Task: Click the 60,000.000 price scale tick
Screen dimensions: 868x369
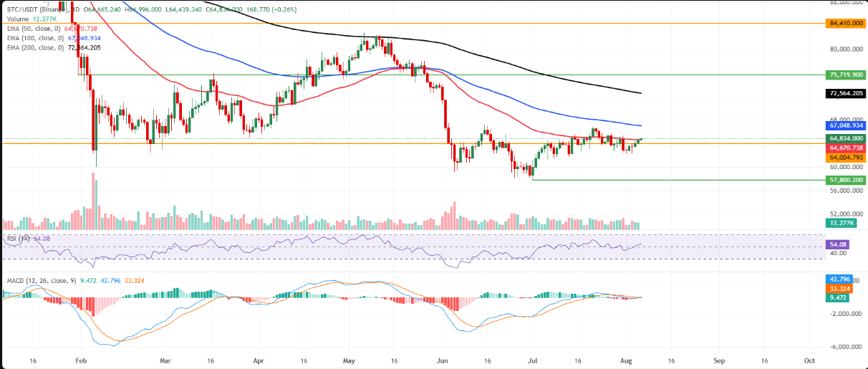Action: [x=846, y=167]
